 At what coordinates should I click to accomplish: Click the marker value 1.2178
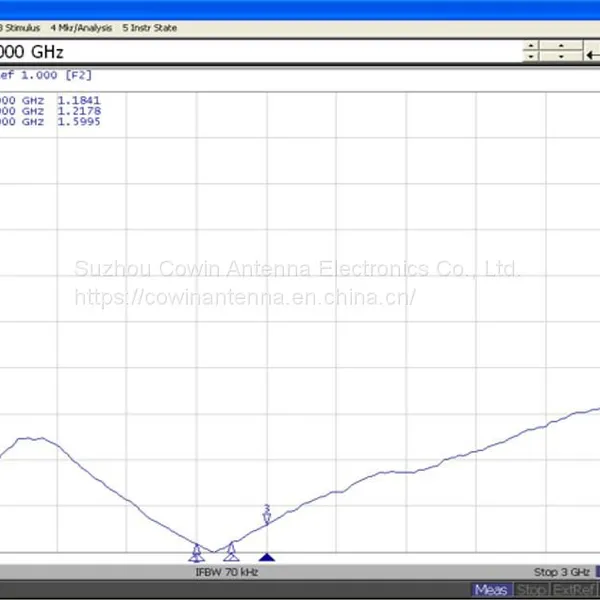point(79,111)
